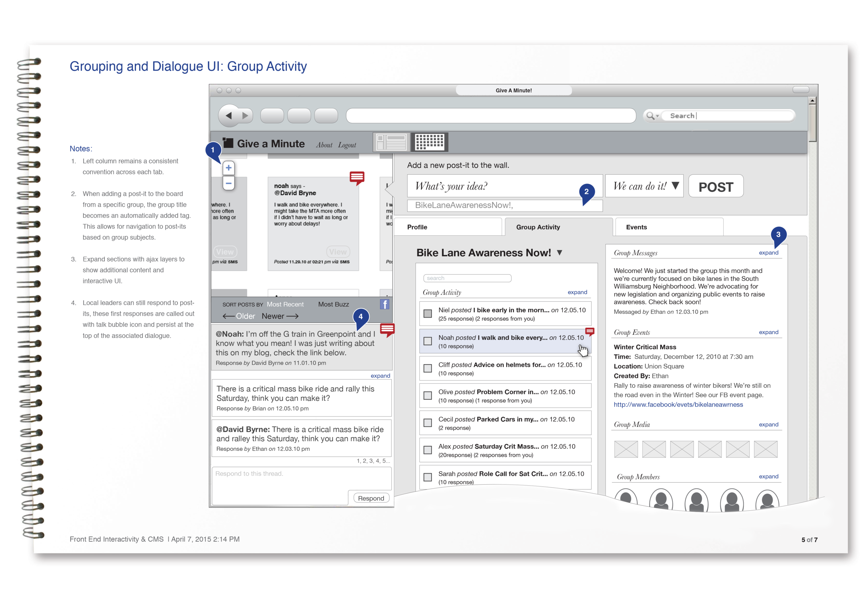
Task: Go to Newer posts
Action: 280,316
